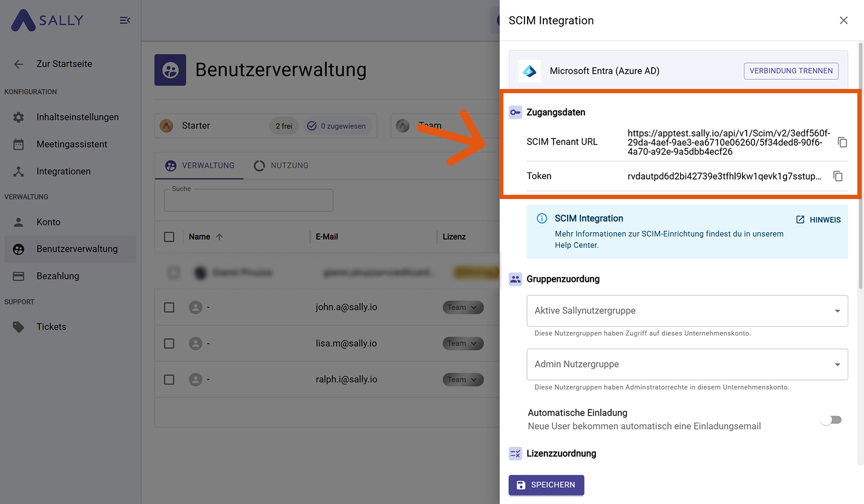Image resolution: width=864 pixels, height=504 pixels.
Task: Open Inhaltseinstellungen gear icon
Action: tap(19, 117)
